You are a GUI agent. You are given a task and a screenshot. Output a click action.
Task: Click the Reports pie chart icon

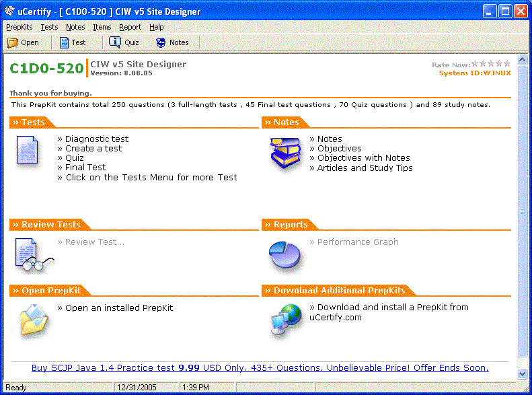pos(284,254)
